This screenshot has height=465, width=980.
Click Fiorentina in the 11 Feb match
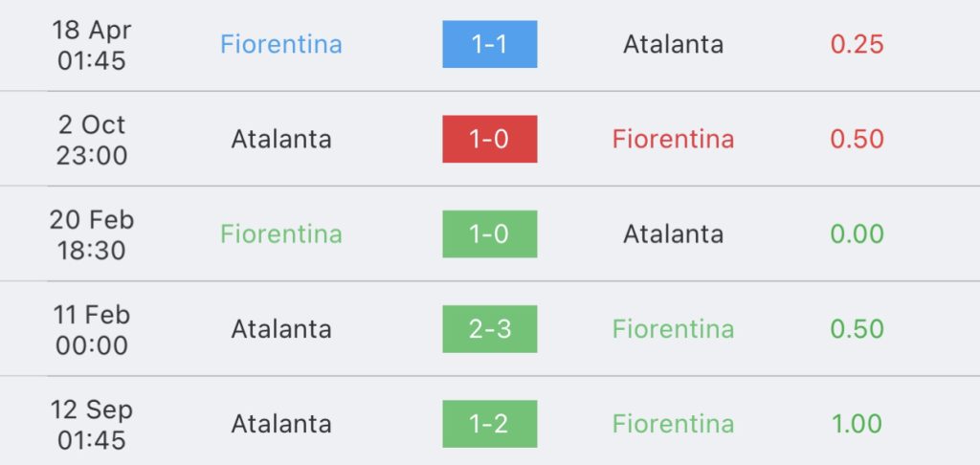[x=673, y=329]
